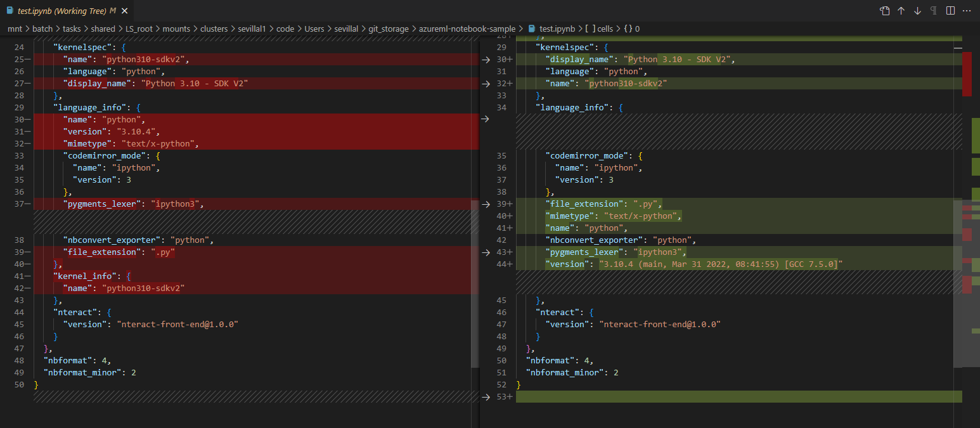Click the "kernel_info" key text
The width and height of the screenshot is (980, 428).
86,276
